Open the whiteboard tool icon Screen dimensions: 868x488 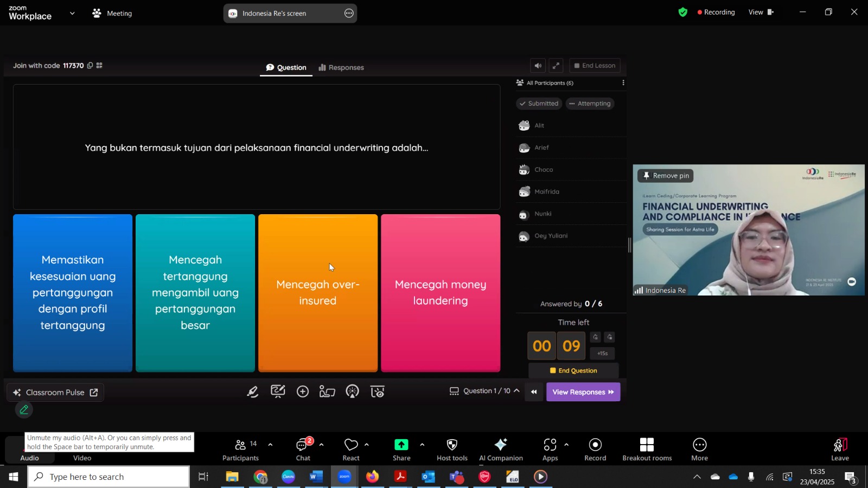pos(278,391)
